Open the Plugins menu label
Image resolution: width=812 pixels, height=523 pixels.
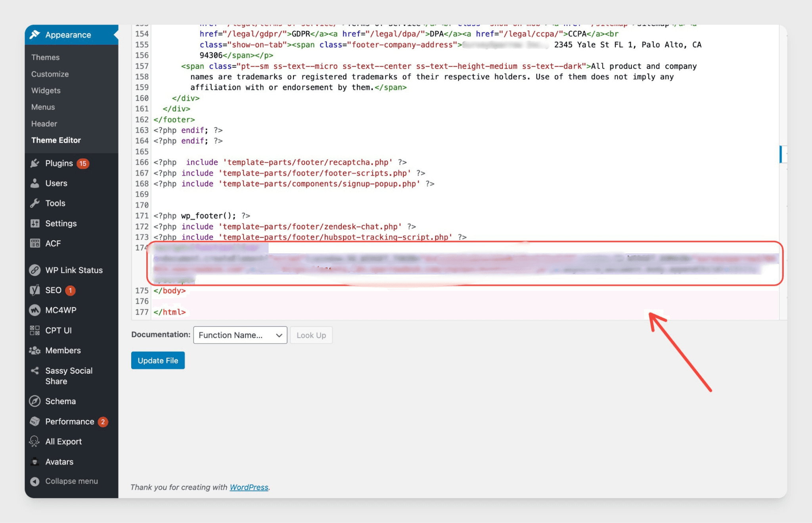click(x=59, y=163)
